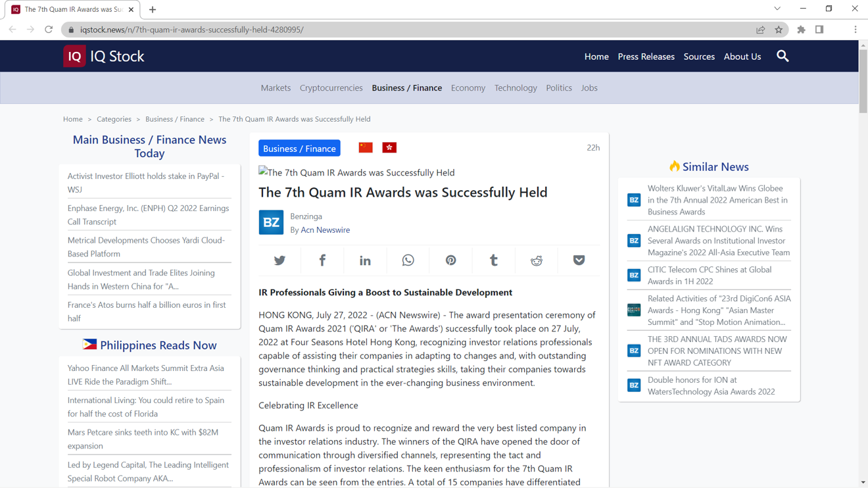
Task: Save article to Pocket
Action: (x=579, y=260)
